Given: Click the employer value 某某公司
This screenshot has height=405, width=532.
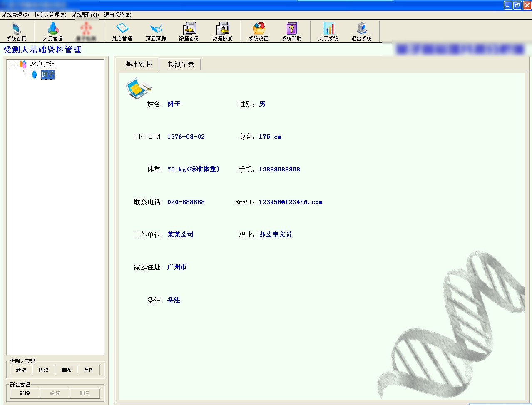Looking at the screenshot, I should click(181, 234).
